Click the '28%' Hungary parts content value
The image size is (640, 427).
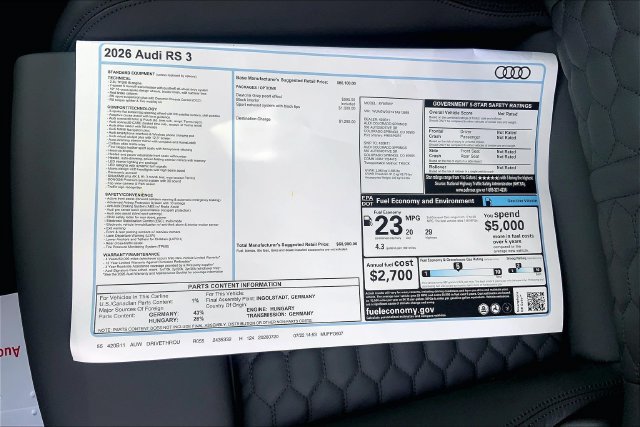coord(198,319)
